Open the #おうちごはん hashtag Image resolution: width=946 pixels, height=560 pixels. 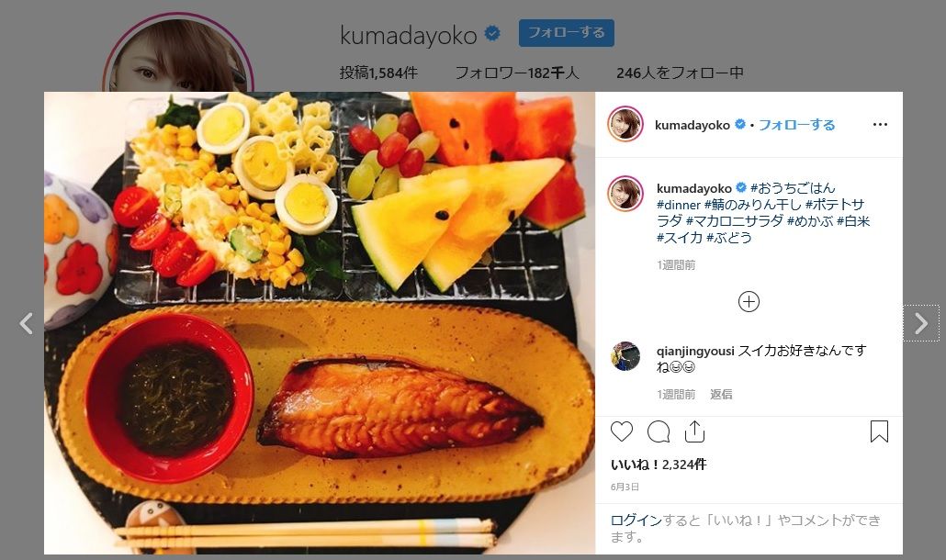(x=793, y=188)
